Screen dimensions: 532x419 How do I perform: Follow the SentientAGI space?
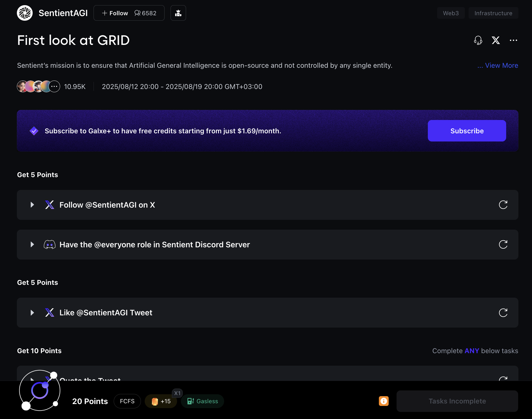[115, 13]
